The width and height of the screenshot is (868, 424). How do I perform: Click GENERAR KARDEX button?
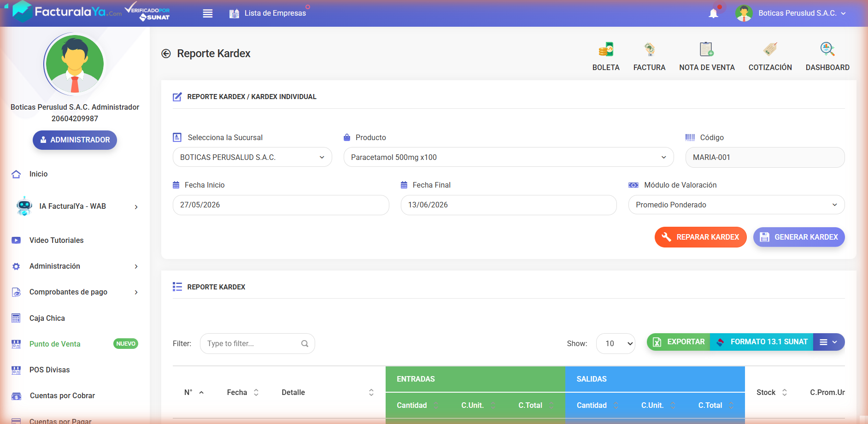(799, 237)
